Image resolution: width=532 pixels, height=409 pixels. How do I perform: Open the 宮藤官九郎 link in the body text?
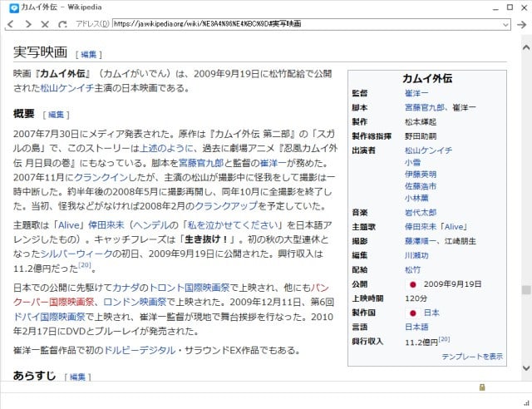(201, 163)
